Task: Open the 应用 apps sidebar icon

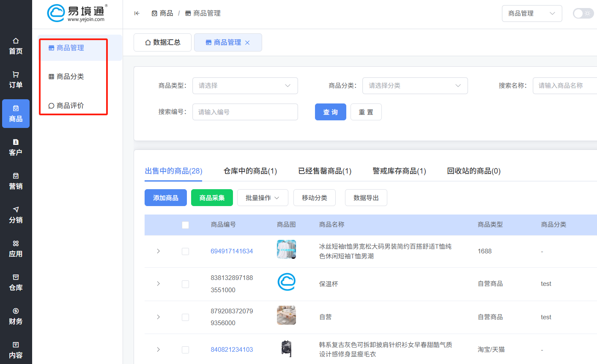Action: coord(16,244)
